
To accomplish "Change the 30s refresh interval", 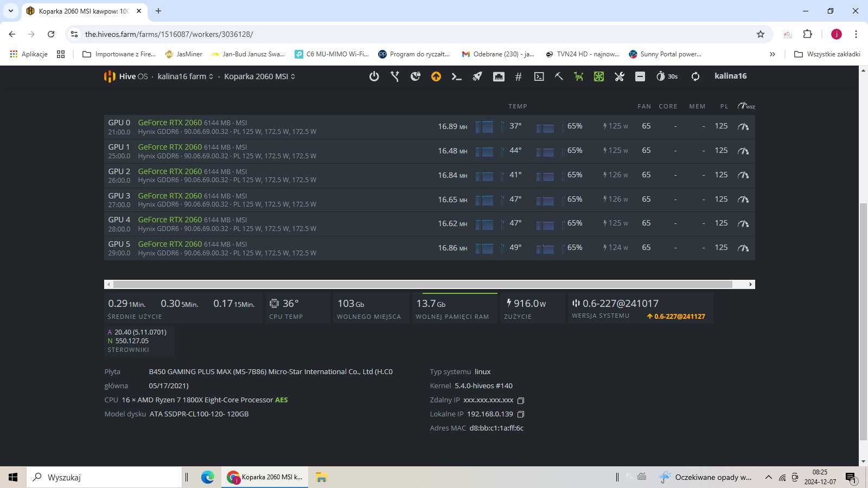I will point(667,76).
